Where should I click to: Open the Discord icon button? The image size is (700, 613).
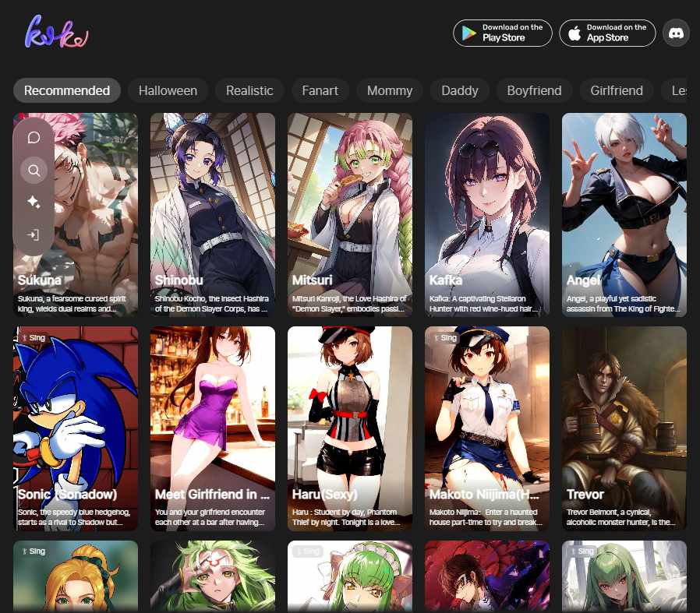[x=676, y=33]
